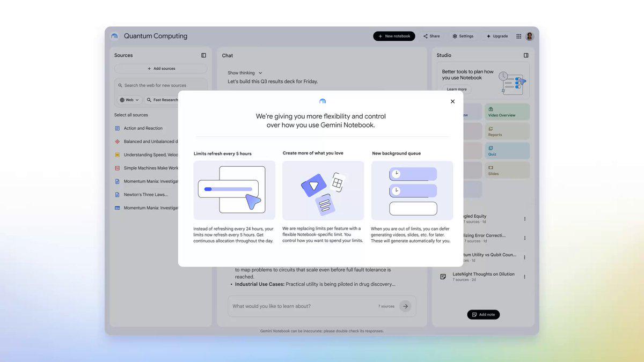Click the Add note button
This screenshot has height=362, width=644.
click(x=483, y=315)
